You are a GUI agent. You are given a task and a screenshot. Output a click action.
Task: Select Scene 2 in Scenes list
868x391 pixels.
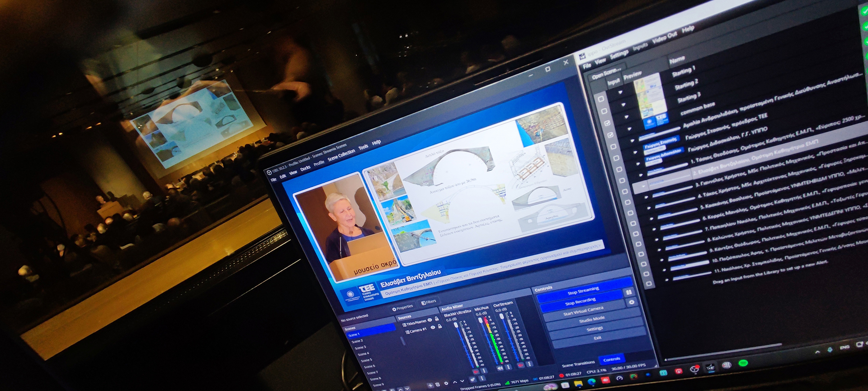(x=358, y=341)
